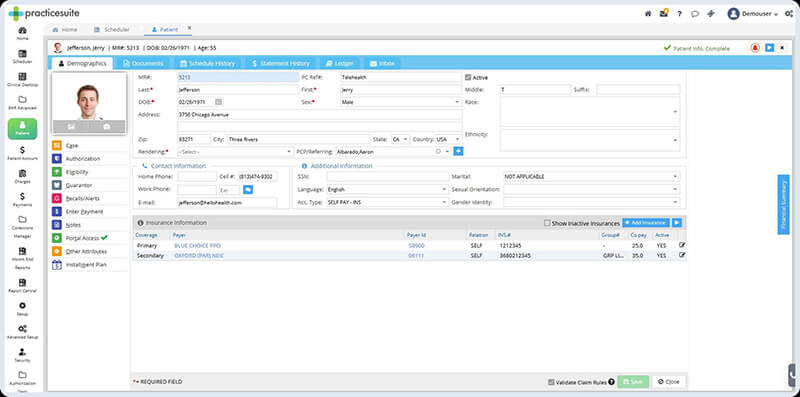Open Patient Account in the sidebar
Viewport: 800px width, 397px height.
[x=22, y=153]
